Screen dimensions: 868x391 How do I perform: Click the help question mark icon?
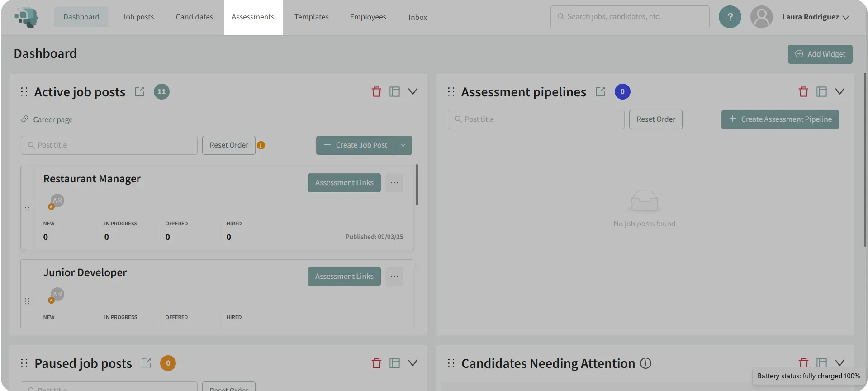730,17
